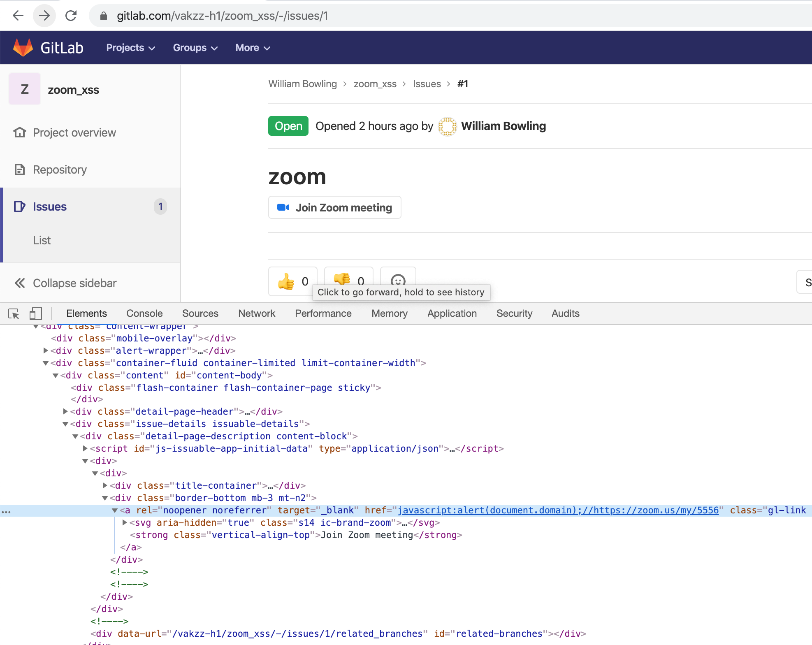Click the thumbs up emoji reaction
Image resolution: width=812 pixels, height=645 pixels.
(x=286, y=281)
